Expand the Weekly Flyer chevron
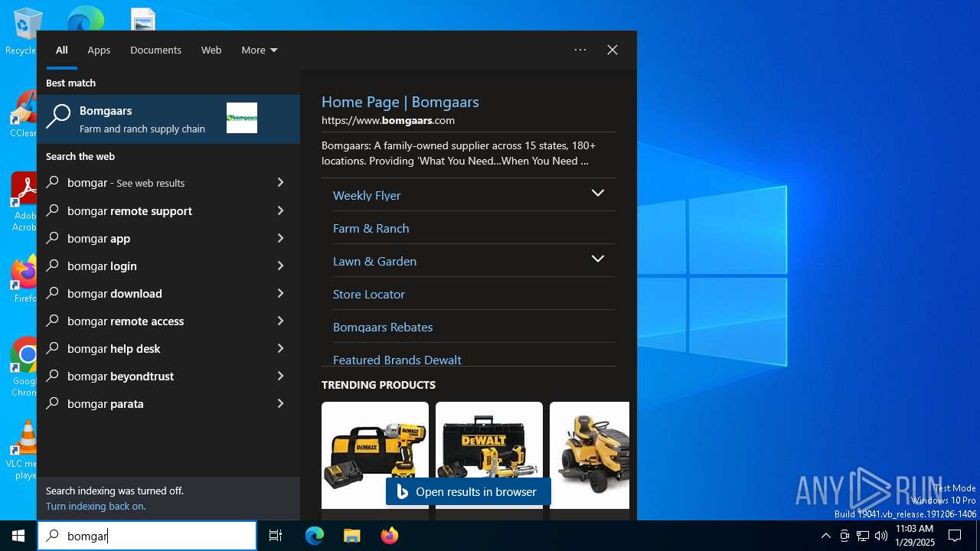Image resolution: width=980 pixels, height=551 pixels. pyautogui.click(x=598, y=193)
